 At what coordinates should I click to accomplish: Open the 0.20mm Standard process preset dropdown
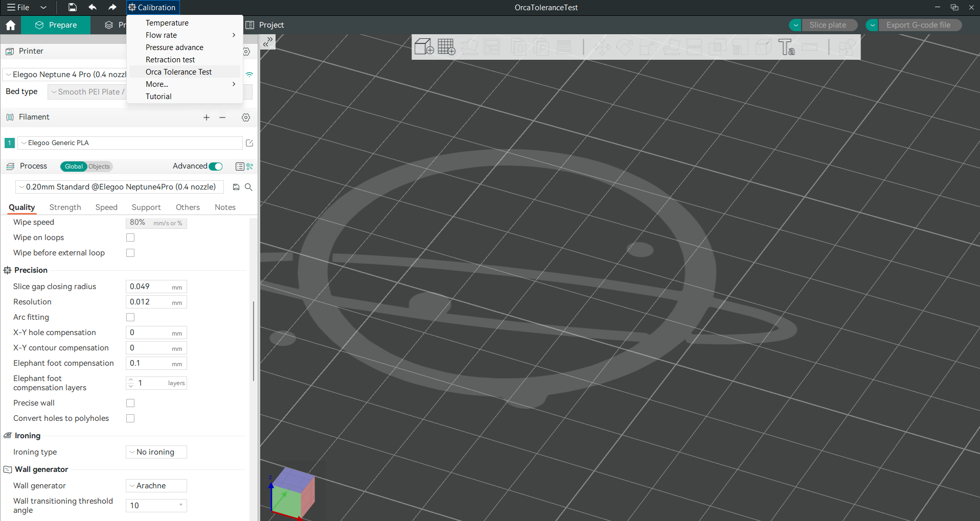(120, 187)
